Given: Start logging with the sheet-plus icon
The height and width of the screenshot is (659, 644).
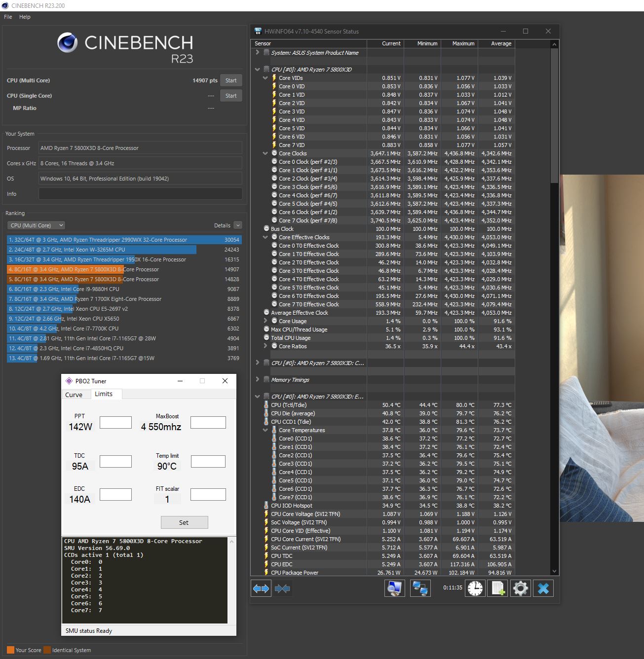Looking at the screenshot, I should click(x=498, y=588).
